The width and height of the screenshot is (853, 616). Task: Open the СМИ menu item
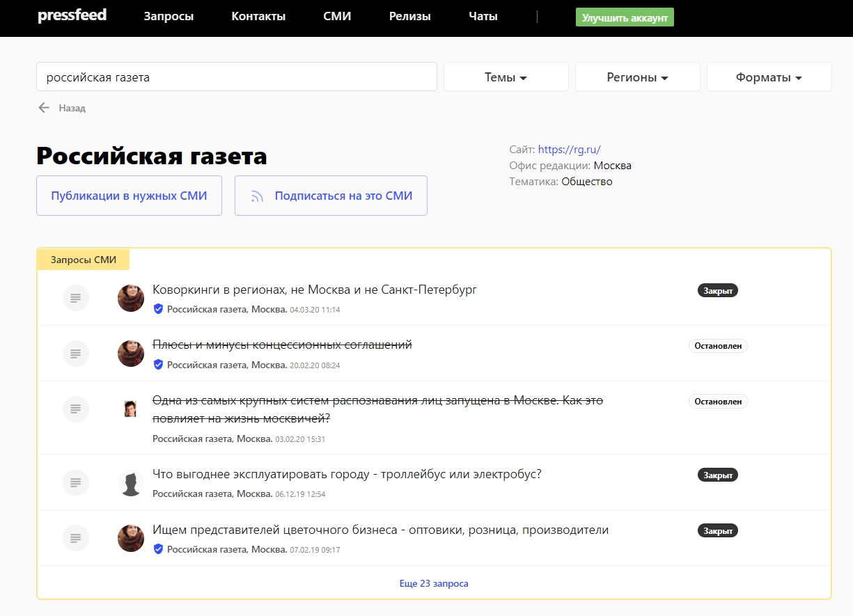pos(337,17)
